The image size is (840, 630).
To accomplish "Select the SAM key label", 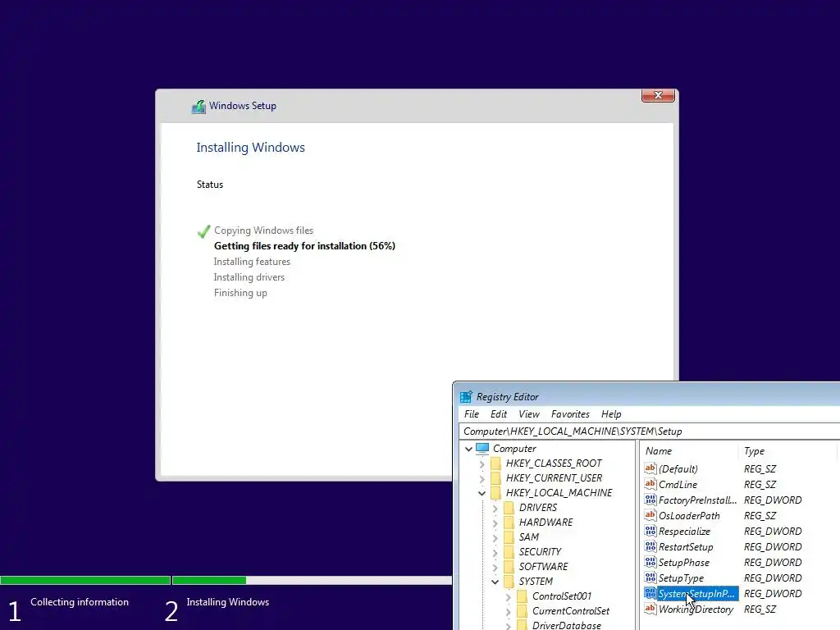I will (529, 536).
